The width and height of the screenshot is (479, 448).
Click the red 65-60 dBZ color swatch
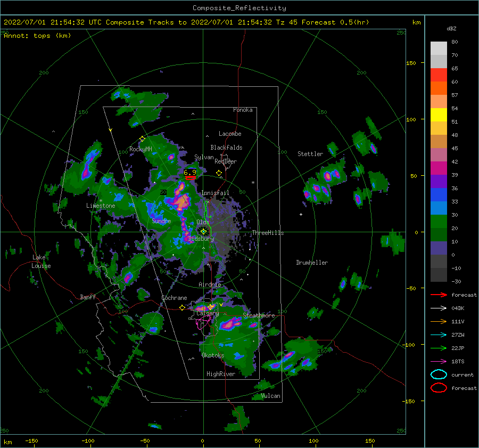tap(439, 75)
